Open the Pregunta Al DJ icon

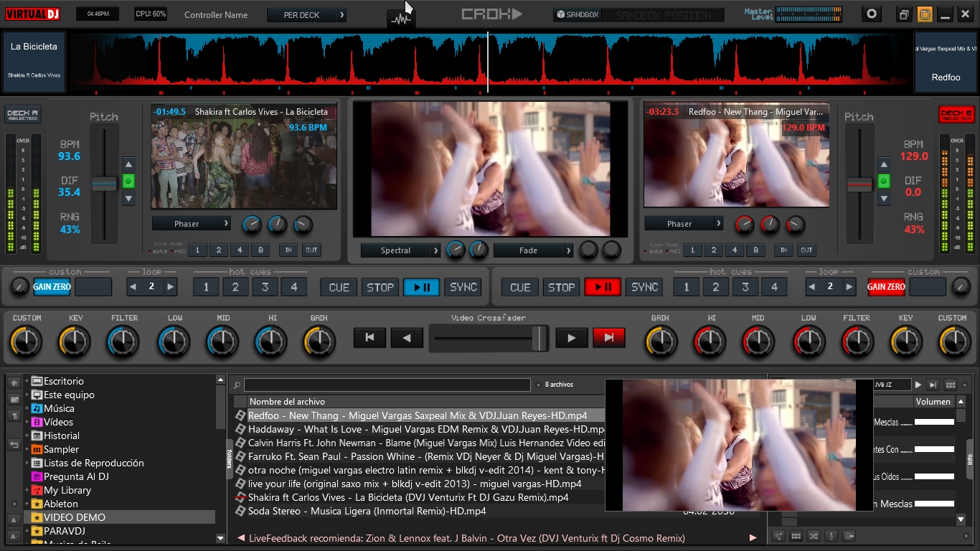37,476
